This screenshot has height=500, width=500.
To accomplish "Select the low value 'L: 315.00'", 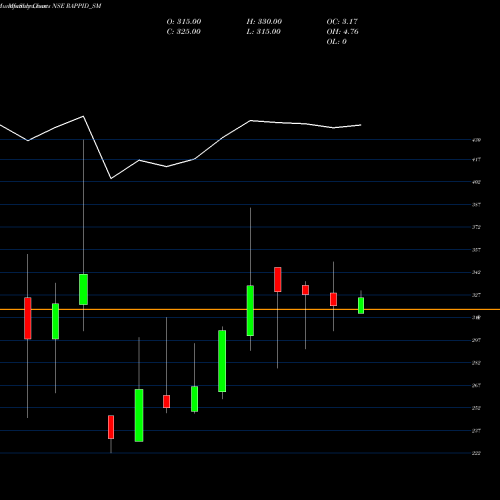I will [x=263, y=32].
